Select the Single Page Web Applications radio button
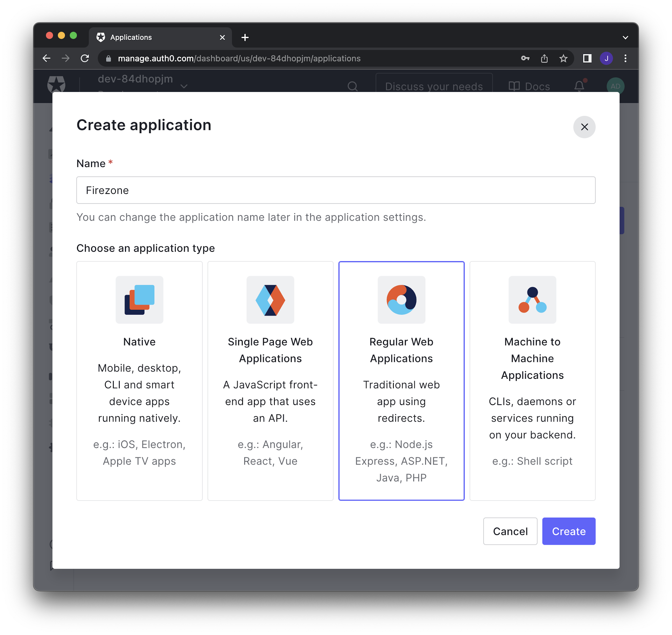672x635 pixels. (x=270, y=380)
